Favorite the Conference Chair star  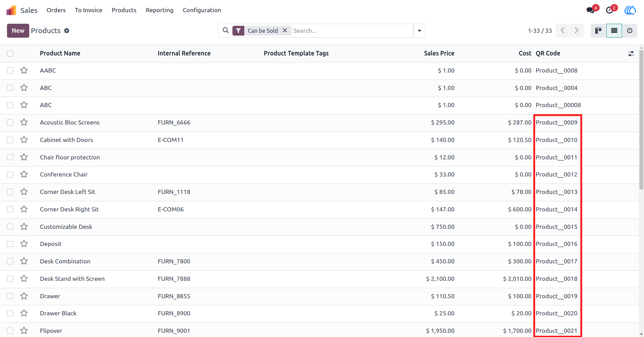(24, 174)
